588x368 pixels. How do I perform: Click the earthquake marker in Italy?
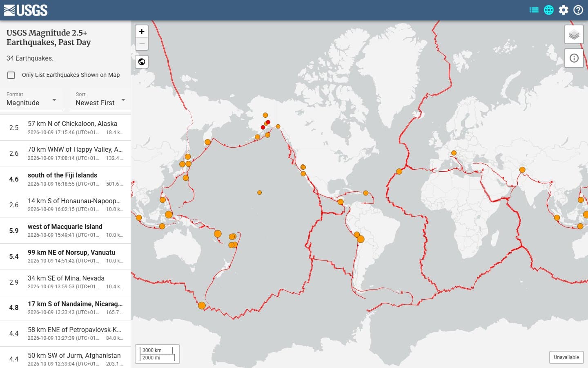[x=454, y=153]
